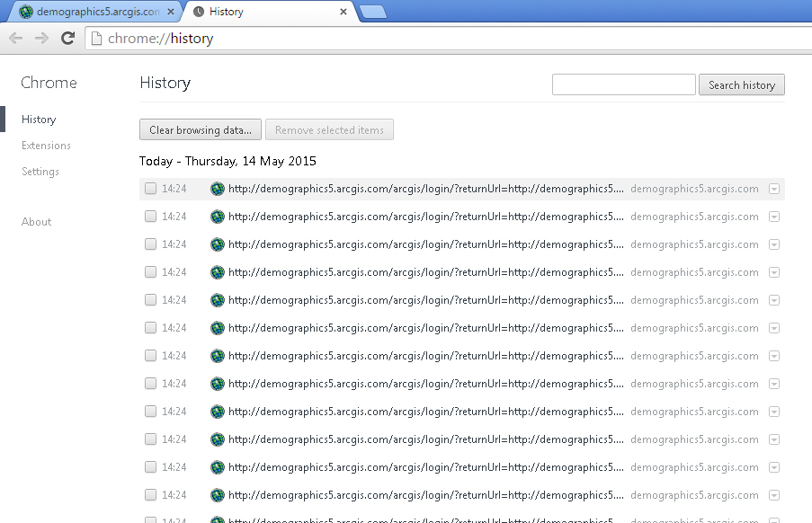Image resolution: width=812 pixels, height=523 pixels.
Task: Close the demographics5.arcgis.com tab
Action: pos(171,12)
